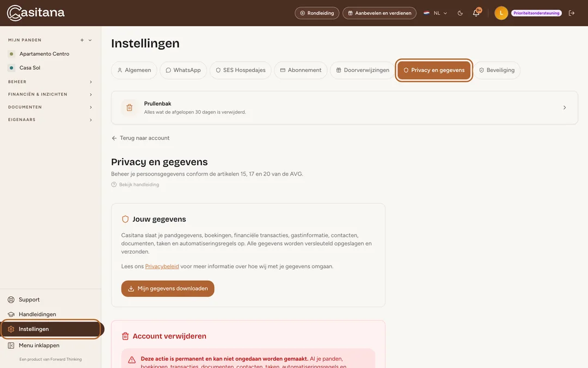
Task: Go back via Terug naar account
Action: (140, 138)
